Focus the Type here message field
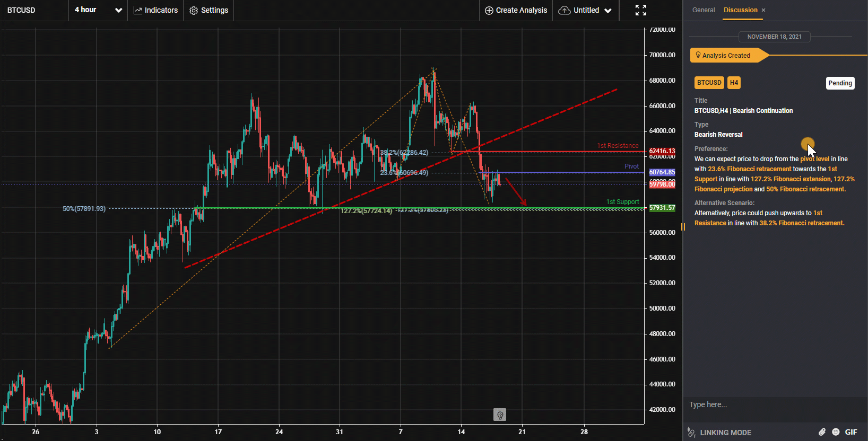Screen dimensions: 868x441 pyautogui.click(x=775, y=404)
